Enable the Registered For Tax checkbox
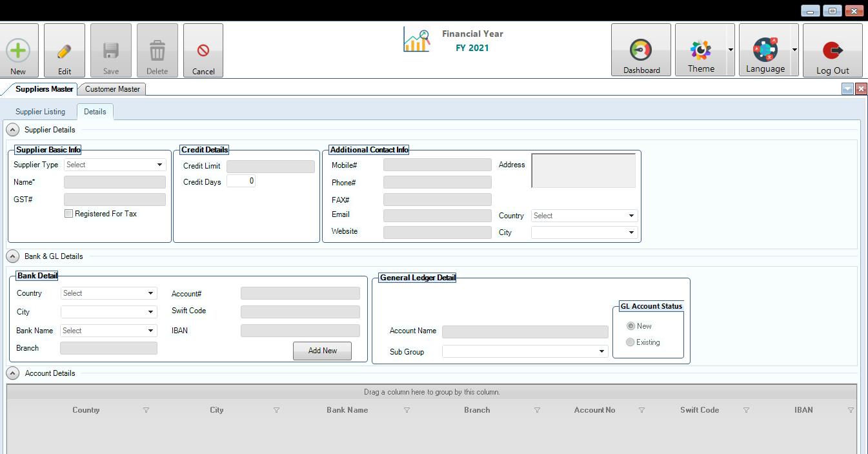The height and width of the screenshot is (454, 868). (x=69, y=214)
